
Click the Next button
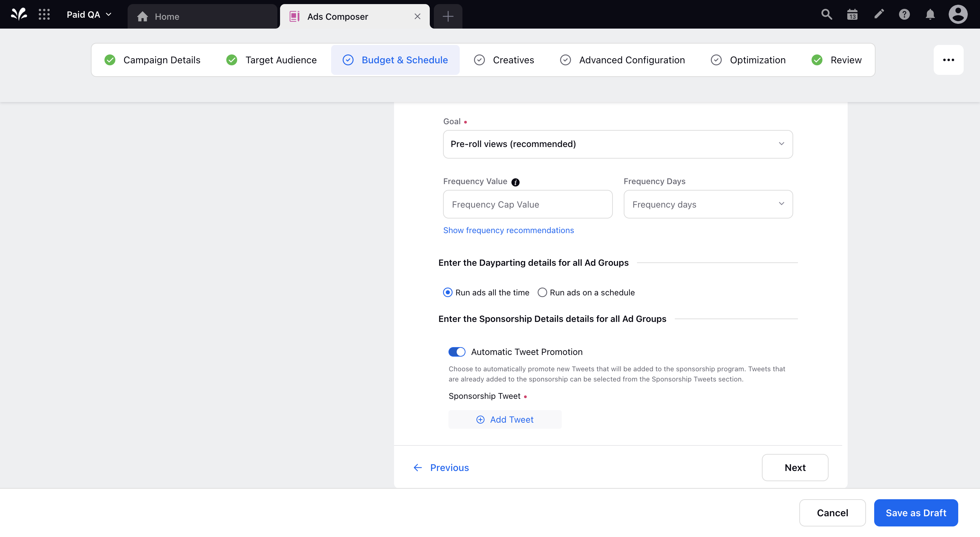coord(795,467)
